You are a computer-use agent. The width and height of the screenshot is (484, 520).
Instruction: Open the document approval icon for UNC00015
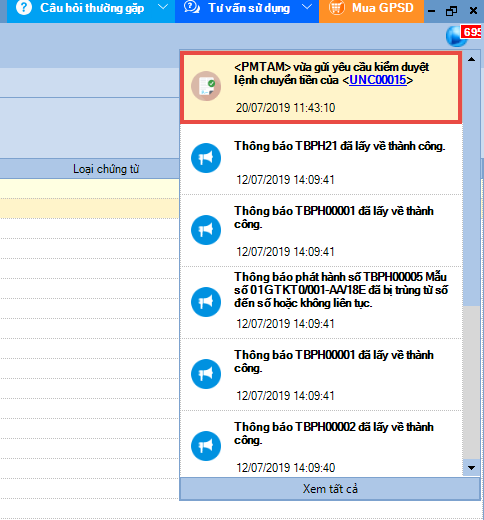pyautogui.click(x=206, y=86)
